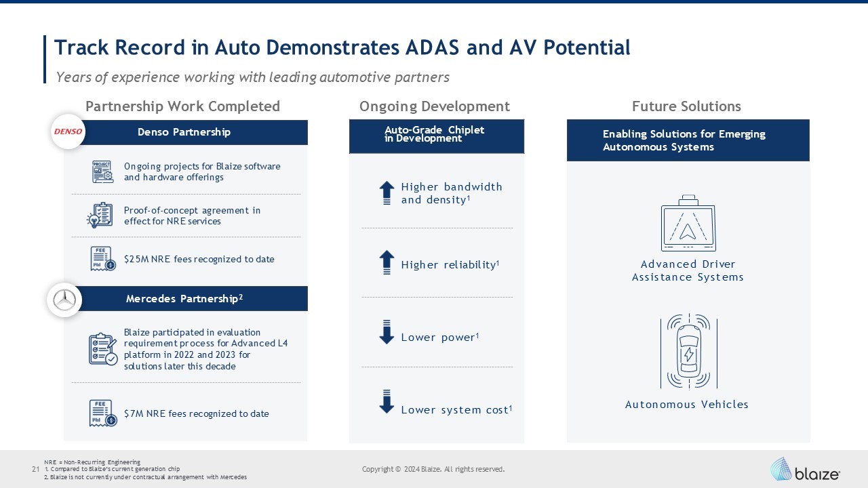868x488 pixels.
Task: Select the Denso Partnership header bar
Action: pos(184,132)
